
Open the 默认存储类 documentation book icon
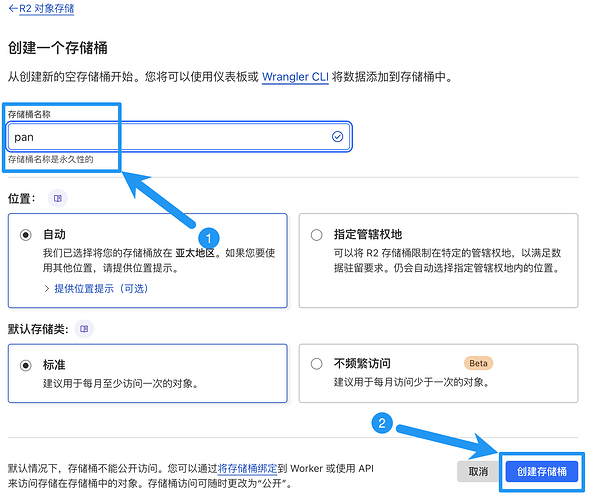tap(84, 329)
